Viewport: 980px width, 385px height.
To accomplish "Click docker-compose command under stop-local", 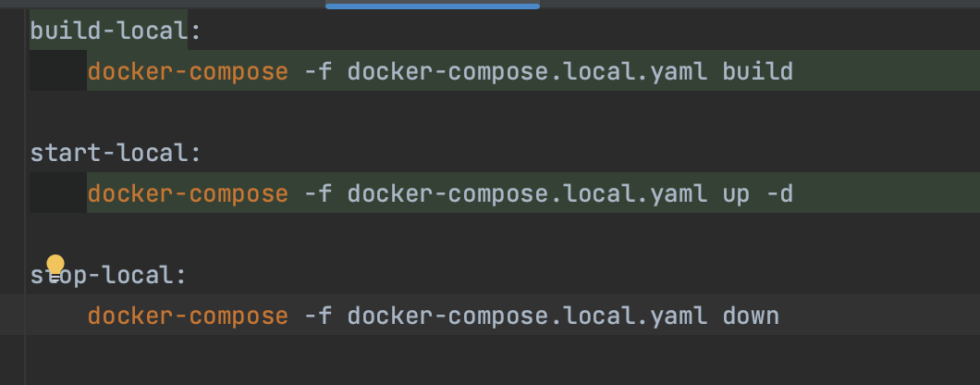I will 188,317.
